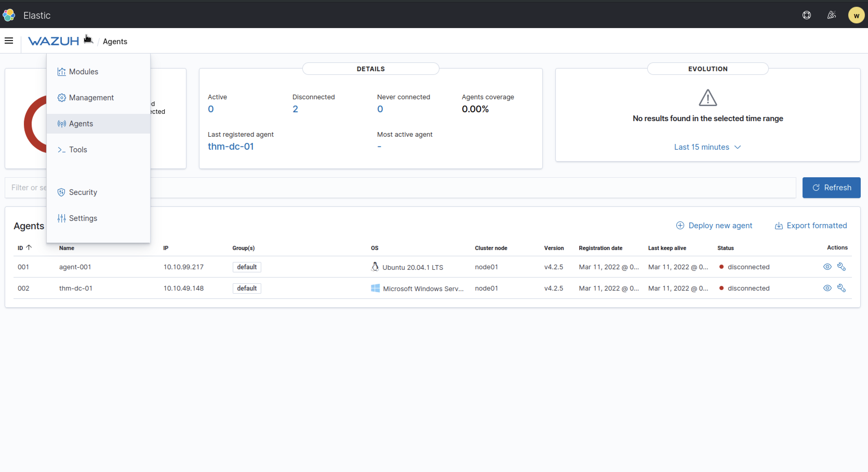Sort by ID column header

coord(25,248)
